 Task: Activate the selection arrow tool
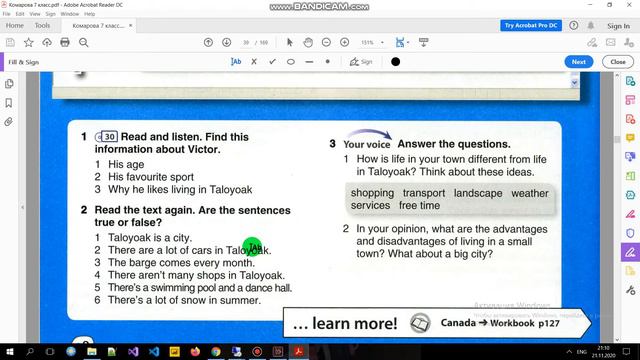[290, 42]
